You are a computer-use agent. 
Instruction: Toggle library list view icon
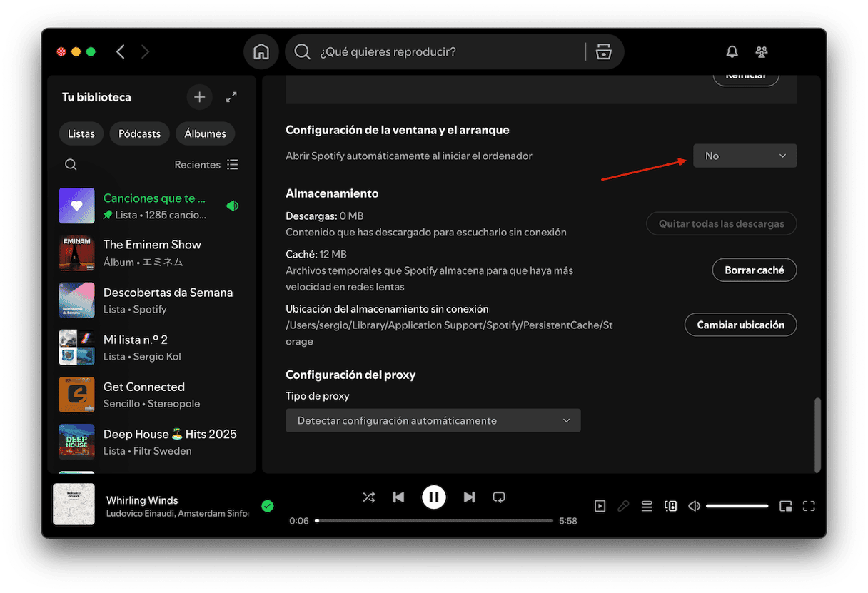click(x=233, y=165)
